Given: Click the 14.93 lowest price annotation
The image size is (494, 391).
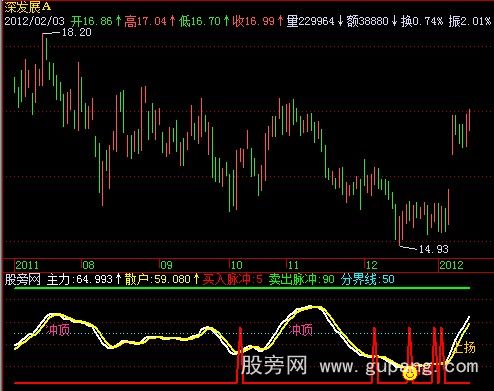Looking at the screenshot, I should 433,249.
